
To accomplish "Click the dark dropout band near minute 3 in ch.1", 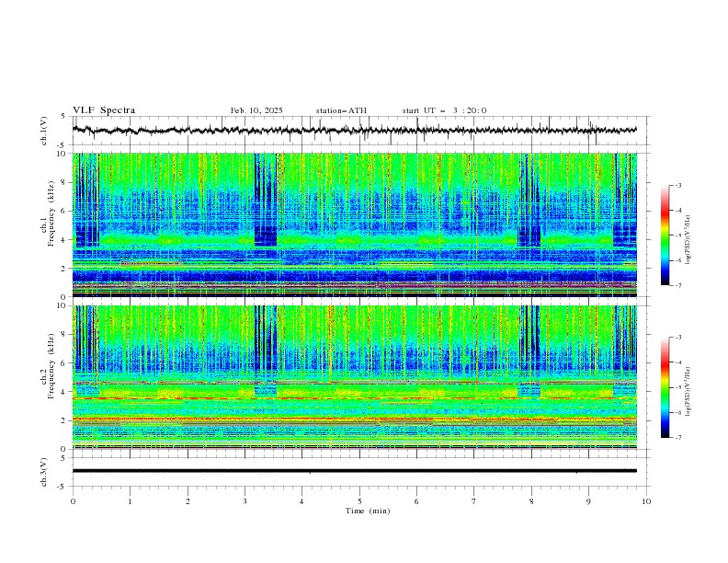I will coord(266,200).
